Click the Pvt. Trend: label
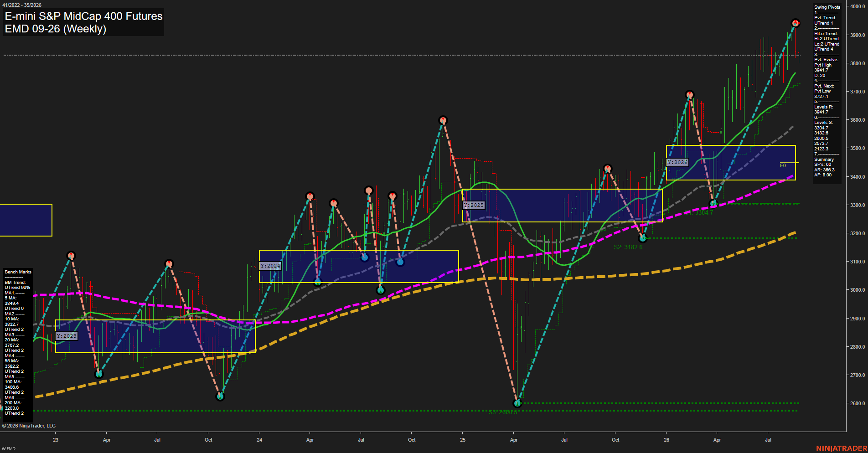The width and height of the screenshot is (868, 453). pos(825,18)
